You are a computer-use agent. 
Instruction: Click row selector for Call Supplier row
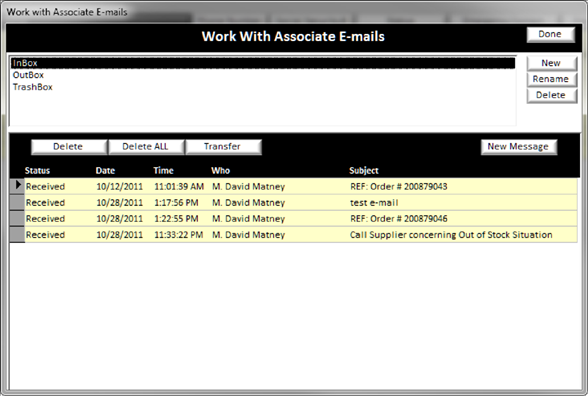click(x=17, y=235)
